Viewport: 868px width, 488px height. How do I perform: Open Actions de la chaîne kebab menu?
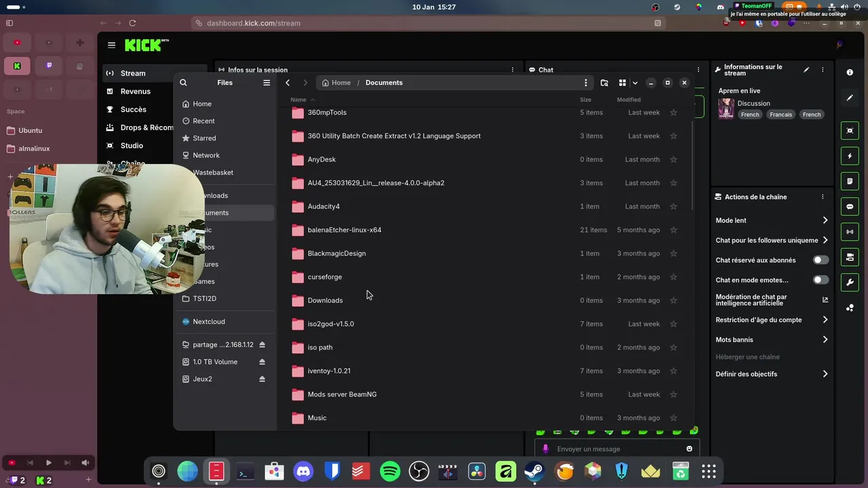(823, 197)
